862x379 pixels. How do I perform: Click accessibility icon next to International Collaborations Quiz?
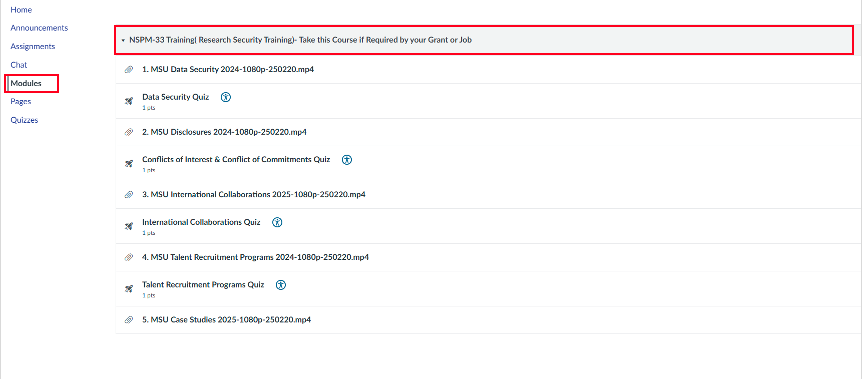(278, 223)
